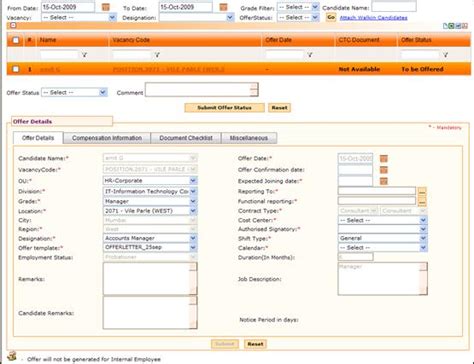Switch to the Compensation Information tab
The width and height of the screenshot is (474, 364).
tap(107, 138)
